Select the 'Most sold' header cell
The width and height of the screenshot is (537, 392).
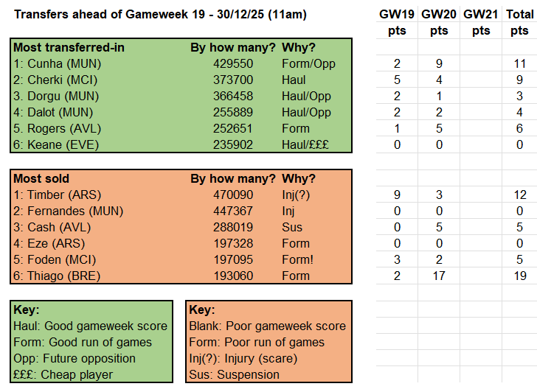pyautogui.click(x=43, y=178)
